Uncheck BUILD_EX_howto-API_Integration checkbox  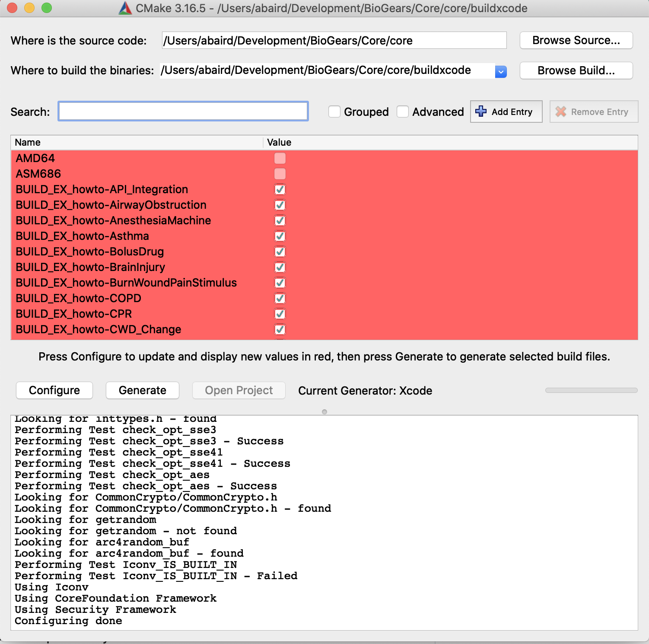point(280,189)
